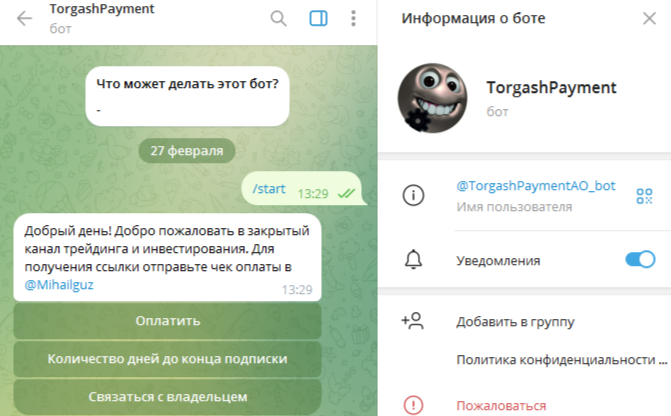This screenshot has width=671, height=416.
Task: Open search in the TorgashPayment chat
Action: [x=278, y=18]
